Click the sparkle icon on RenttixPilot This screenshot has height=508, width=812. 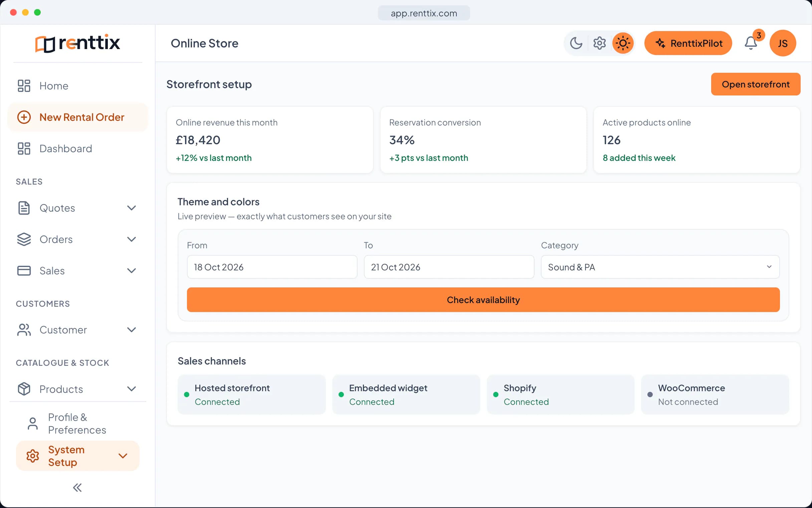click(x=660, y=43)
